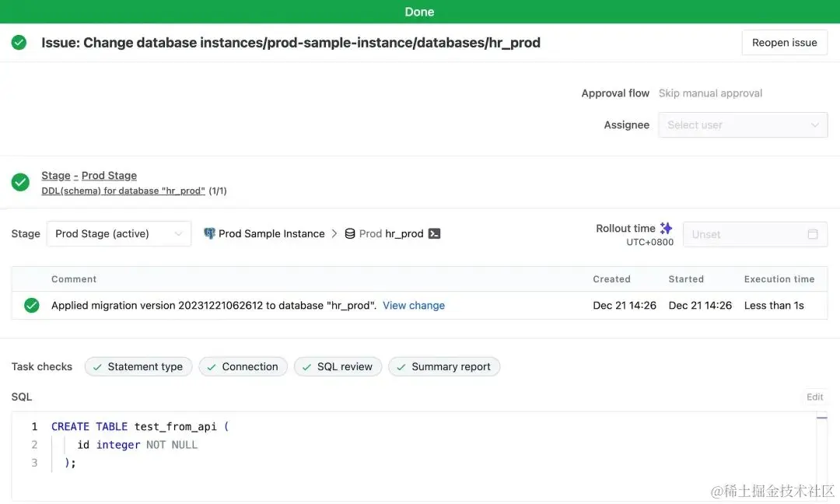The height and width of the screenshot is (504, 840).
Task: Open the Assignee Select user dropdown
Action: [743, 124]
